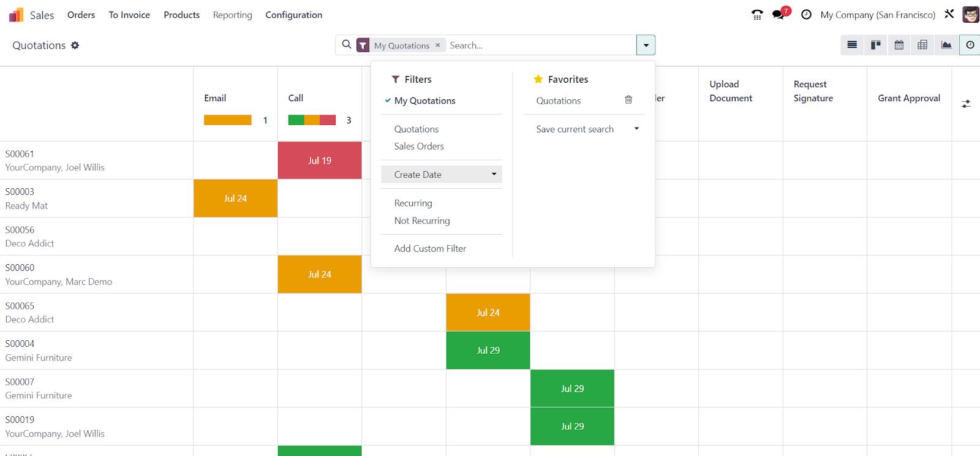Open orange Jul 24 activity for S00065
The height and width of the screenshot is (456, 980).
tap(488, 313)
